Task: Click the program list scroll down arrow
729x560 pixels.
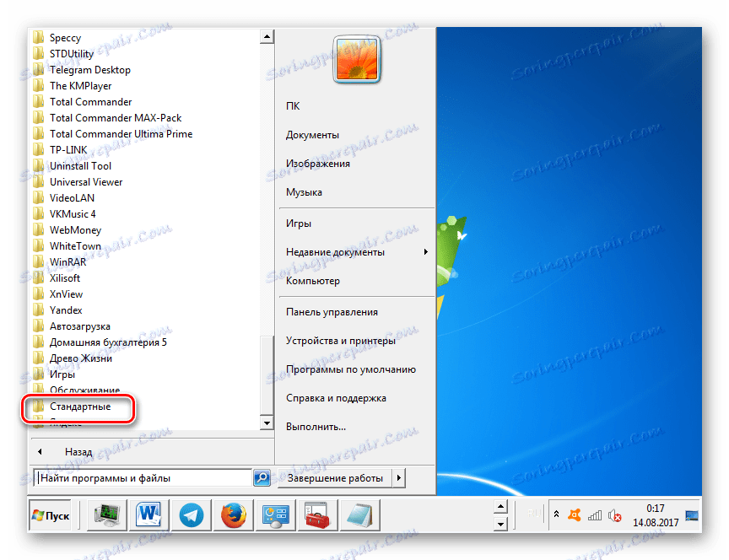Action: [x=267, y=423]
